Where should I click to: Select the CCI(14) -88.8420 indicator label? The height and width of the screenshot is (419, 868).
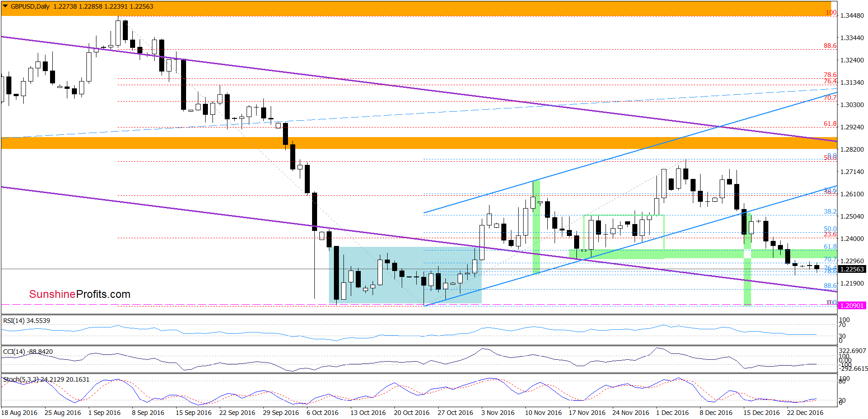click(28, 352)
